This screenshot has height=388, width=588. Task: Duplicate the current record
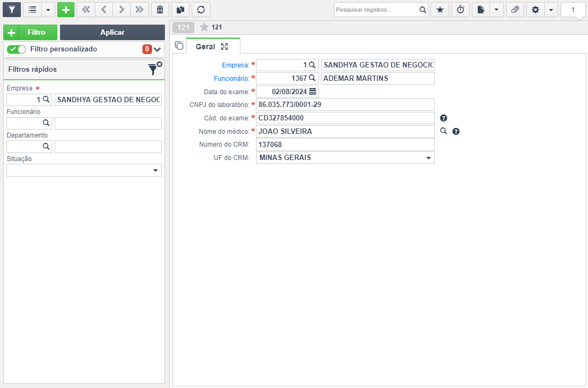[x=180, y=10]
